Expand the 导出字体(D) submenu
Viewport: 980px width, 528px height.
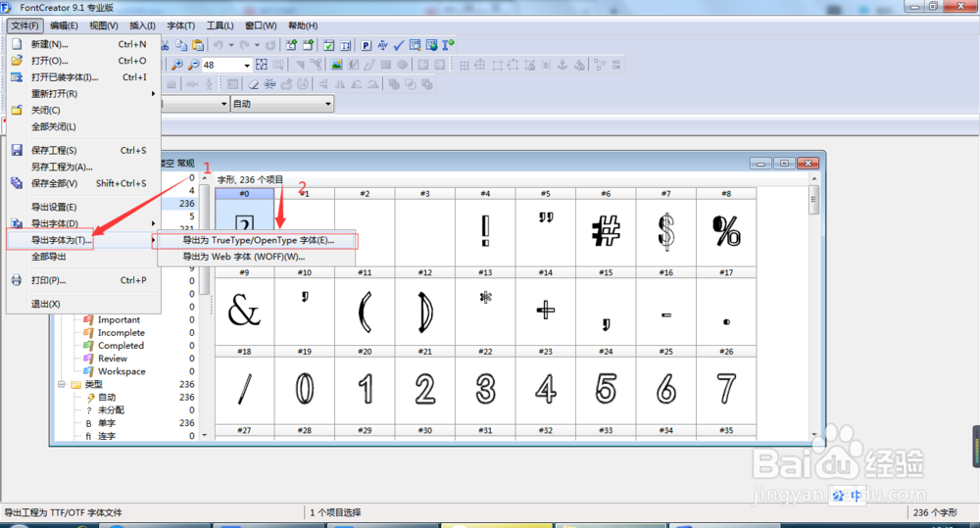pos(83,223)
